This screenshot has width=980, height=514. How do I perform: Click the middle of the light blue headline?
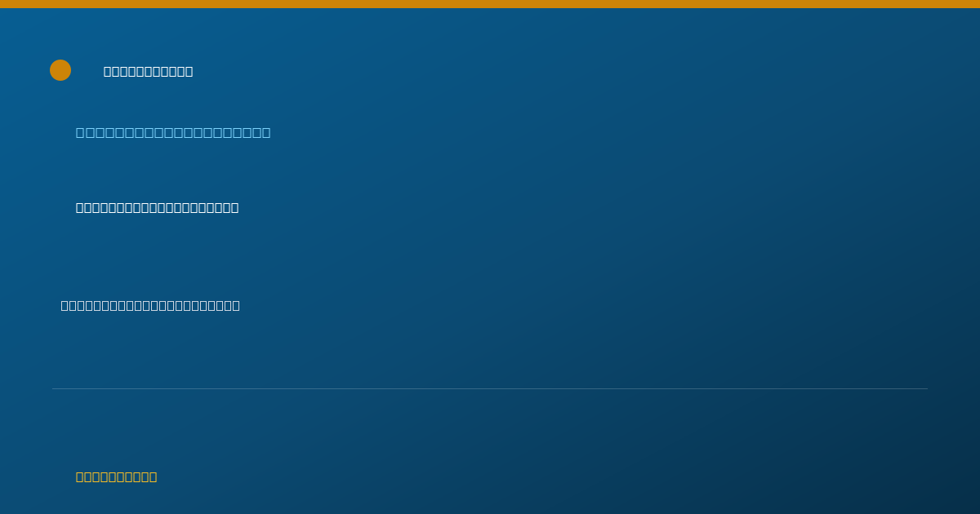point(173,133)
